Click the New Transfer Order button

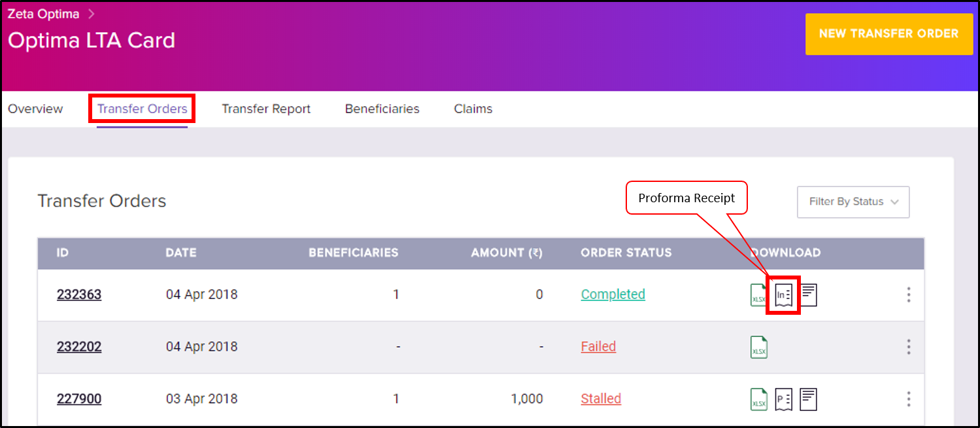click(888, 33)
